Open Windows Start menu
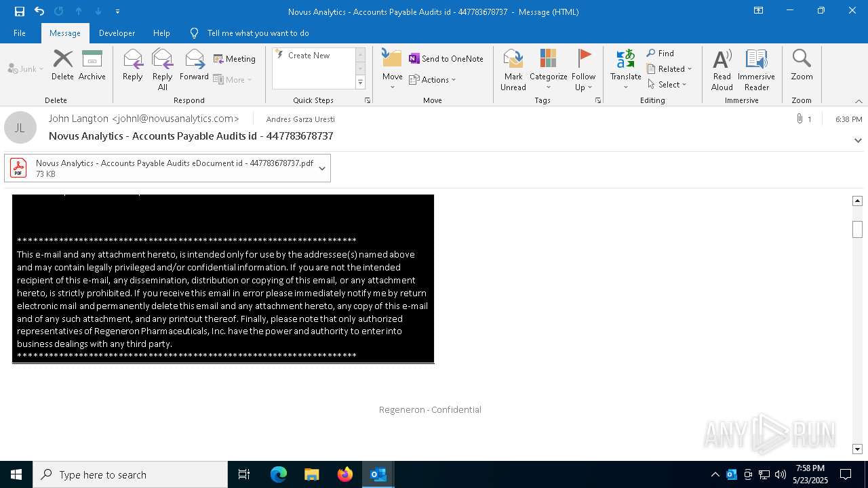The height and width of the screenshot is (488, 868). [16, 474]
